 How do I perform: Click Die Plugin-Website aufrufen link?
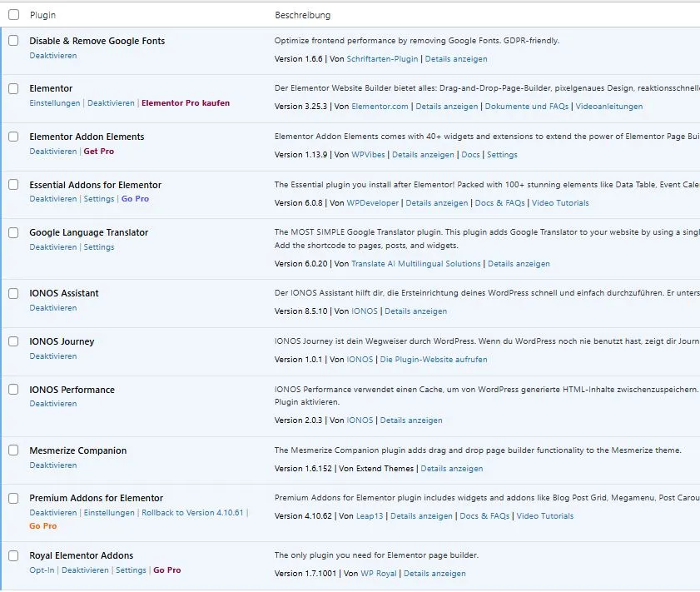pos(434,360)
